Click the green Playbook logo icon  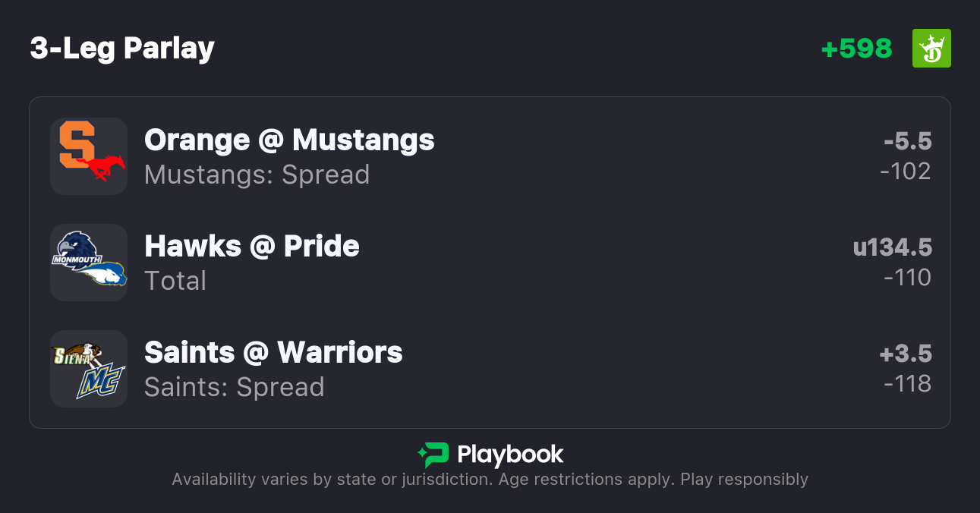pyautogui.click(x=433, y=455)
